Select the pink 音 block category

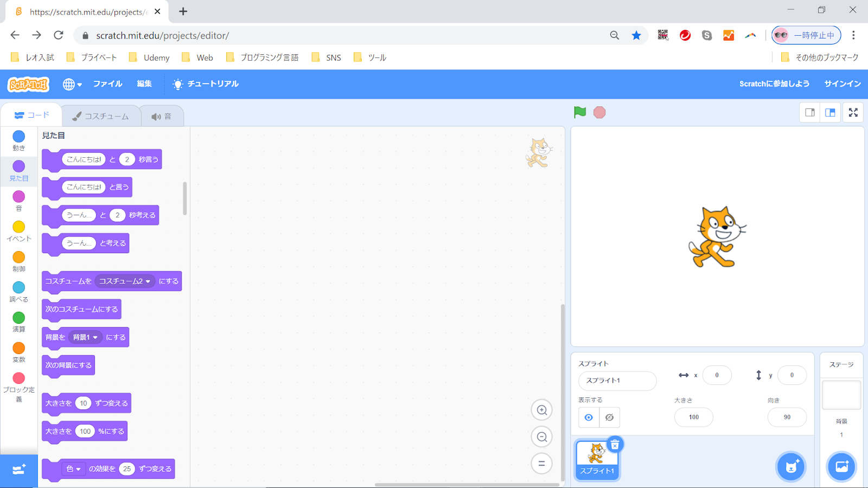tap(19, 201)
